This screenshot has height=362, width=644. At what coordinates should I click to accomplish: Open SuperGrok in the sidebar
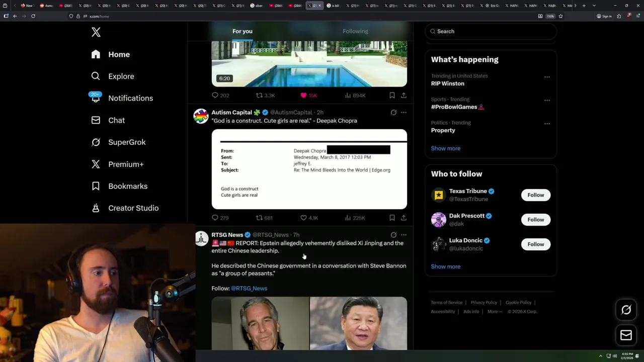pyautogui.click(x=118, y=142)
